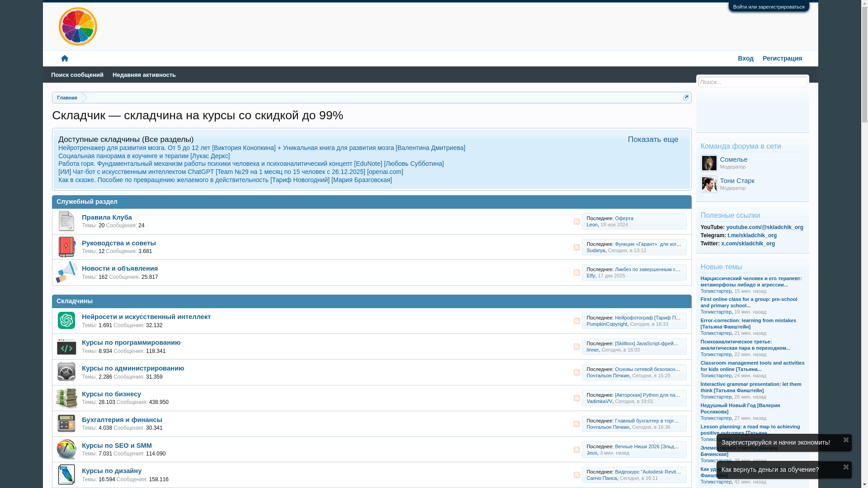
Task: Open the Нейросети ChatGPT forum icon
Action: coord(66,320)
